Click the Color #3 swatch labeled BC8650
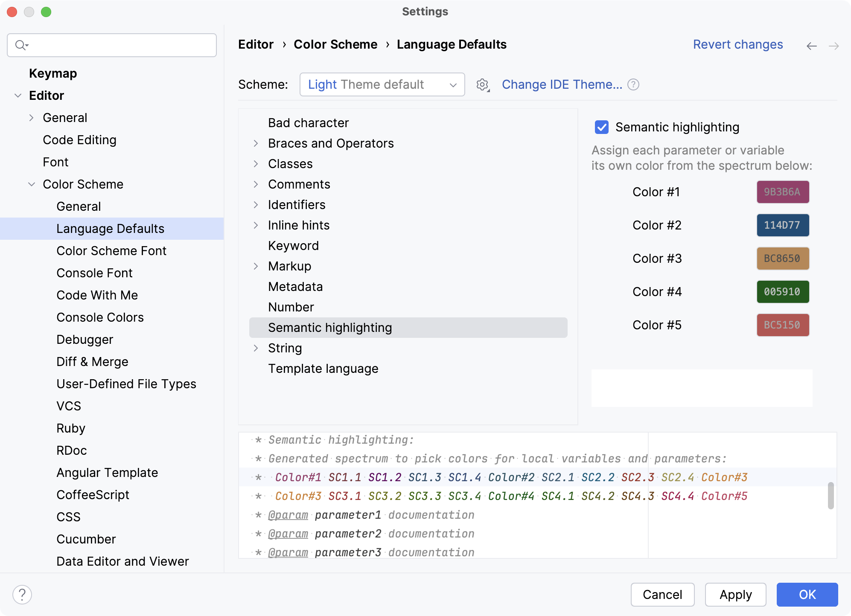The width and height of the screenshot is (851, 616). (782, 259)
